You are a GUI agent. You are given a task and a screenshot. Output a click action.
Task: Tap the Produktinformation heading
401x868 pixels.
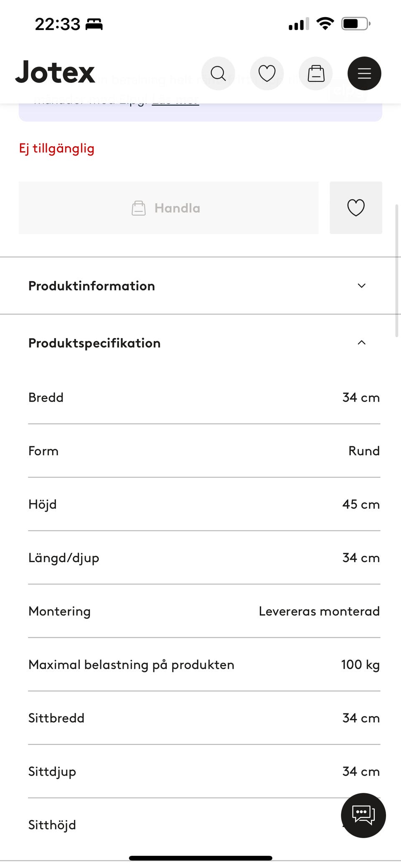[91, 286]
